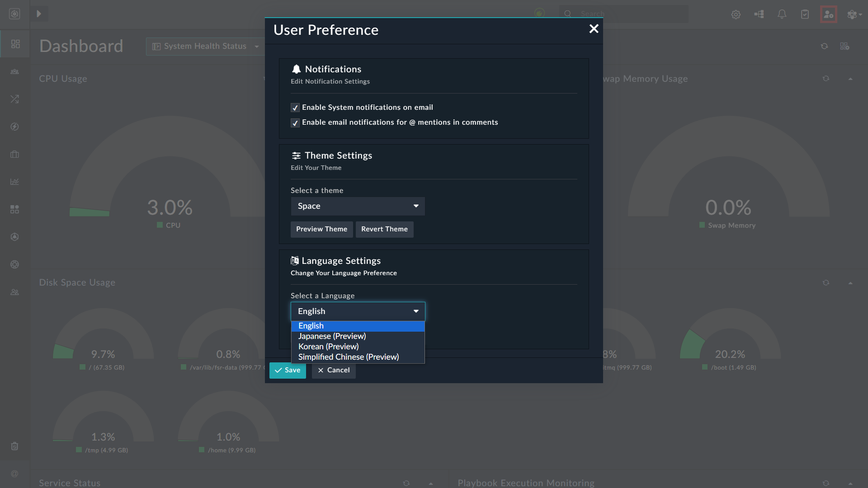Click the settings gear in the top bar
The image size is (868, 488).
[736, 14]
